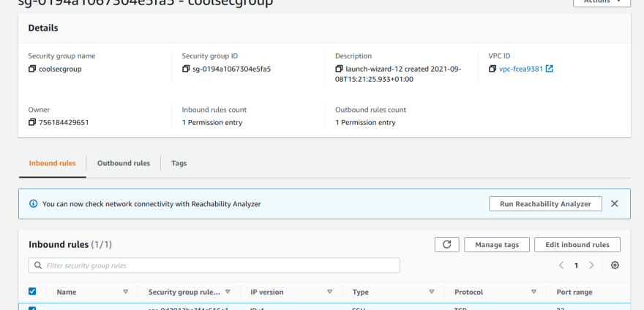Viewport: 644px width, 310px height.
Task: Click the info icon in Reachability banner
Action: pos(33,204)
